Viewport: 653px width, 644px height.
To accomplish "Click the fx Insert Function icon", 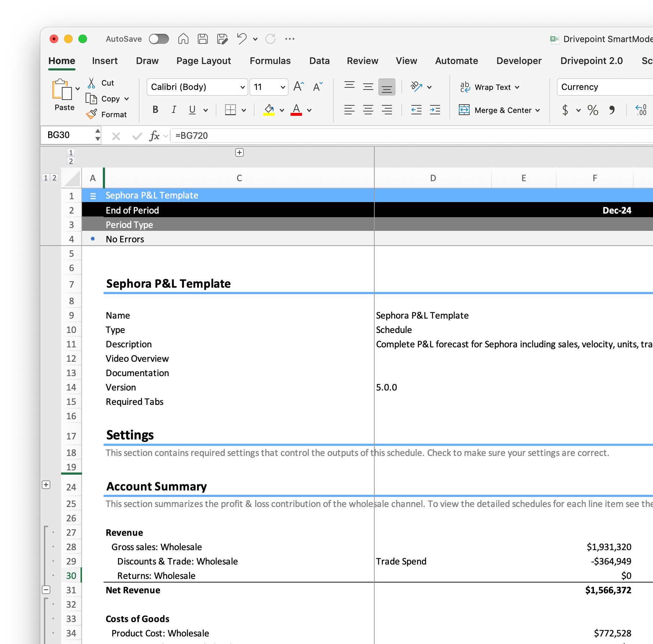I will pyautogui.click(x=154, y=136).
